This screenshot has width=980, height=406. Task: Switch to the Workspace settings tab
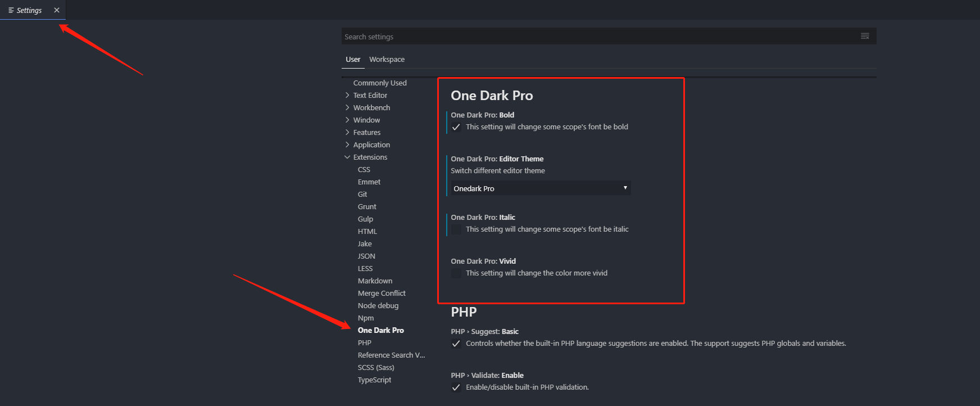(387, 59)
